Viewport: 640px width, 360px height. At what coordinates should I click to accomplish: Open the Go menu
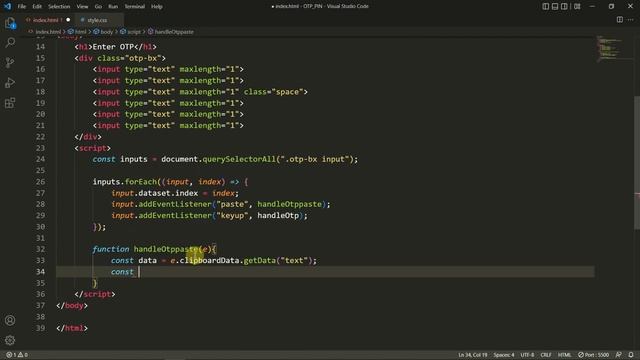(98, 7)
